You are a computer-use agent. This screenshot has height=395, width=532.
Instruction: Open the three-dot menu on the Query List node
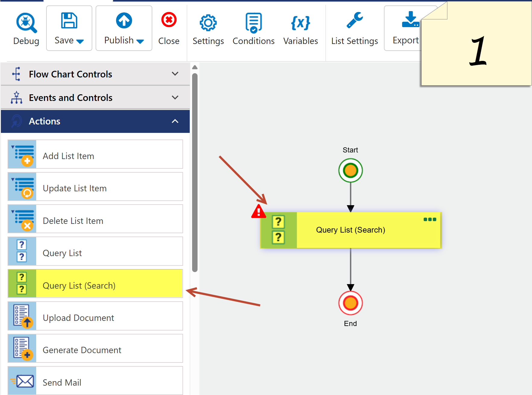pos(430,219)
